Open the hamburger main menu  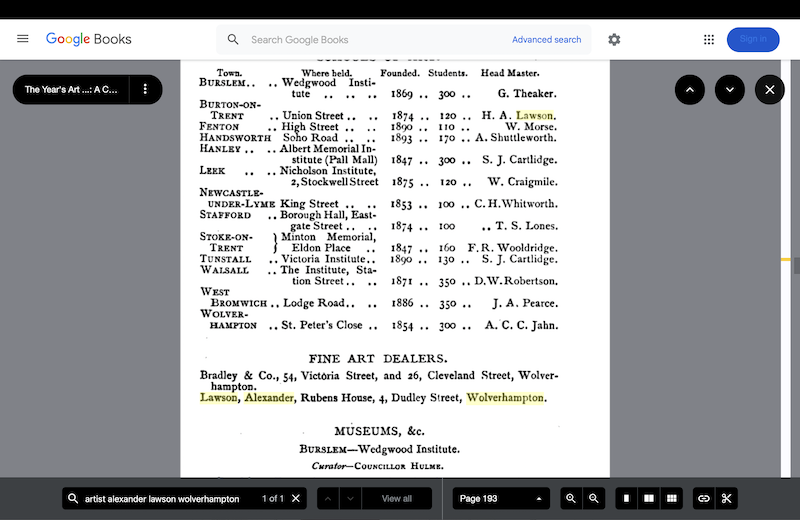22,39
